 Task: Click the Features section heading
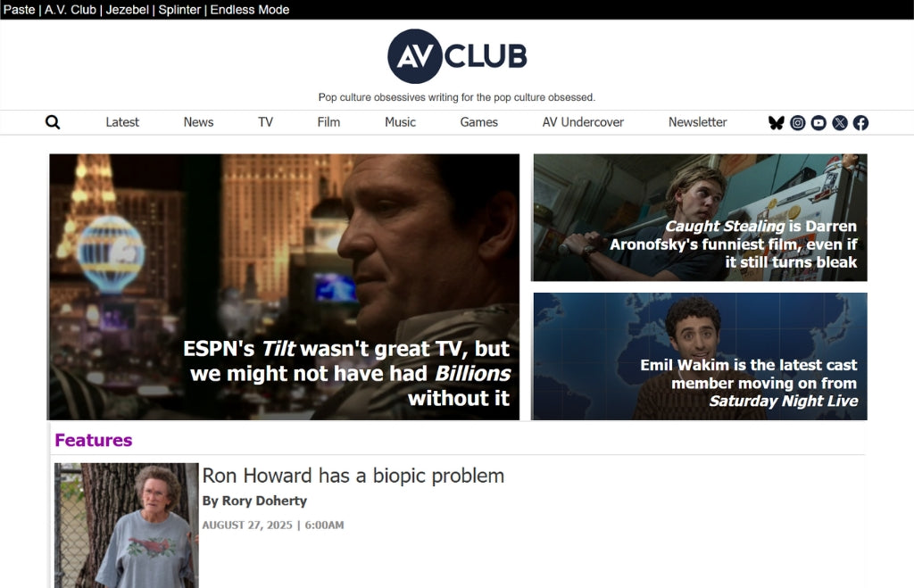click(x=93, y=440)
